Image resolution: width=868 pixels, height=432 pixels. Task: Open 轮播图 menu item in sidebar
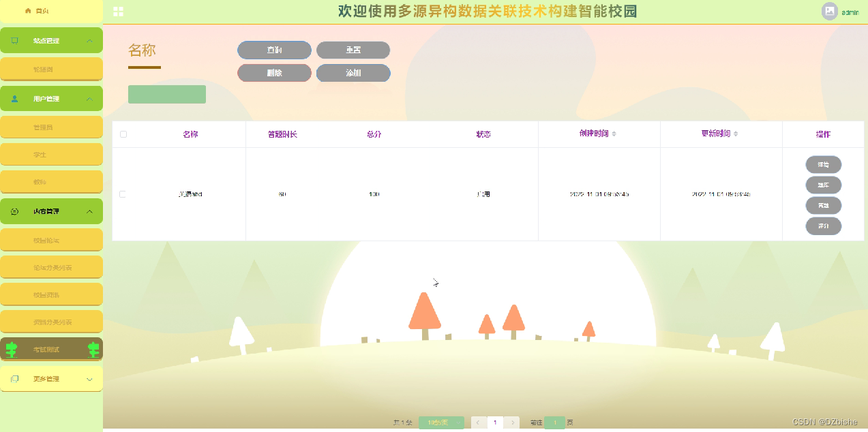51,70
